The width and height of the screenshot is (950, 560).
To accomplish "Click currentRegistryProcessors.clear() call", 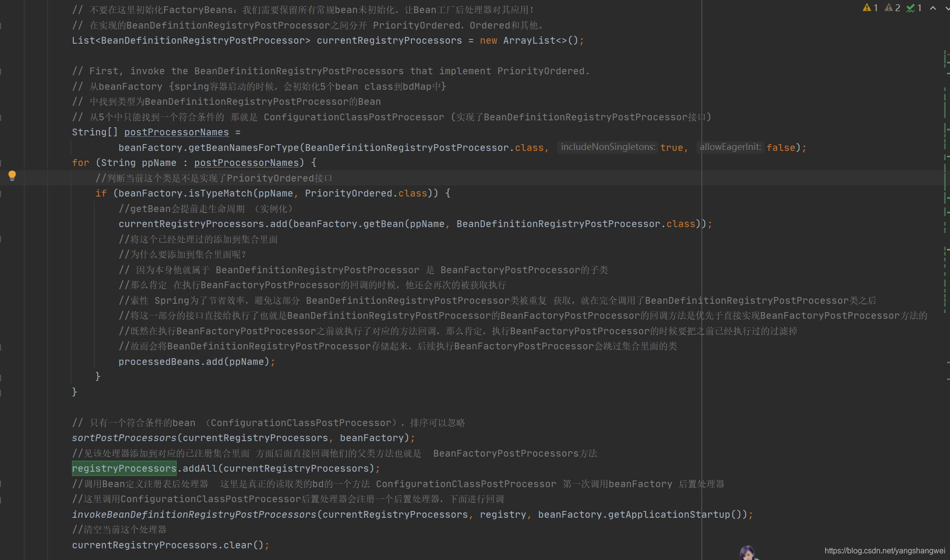I will click(x=168, y=545).
